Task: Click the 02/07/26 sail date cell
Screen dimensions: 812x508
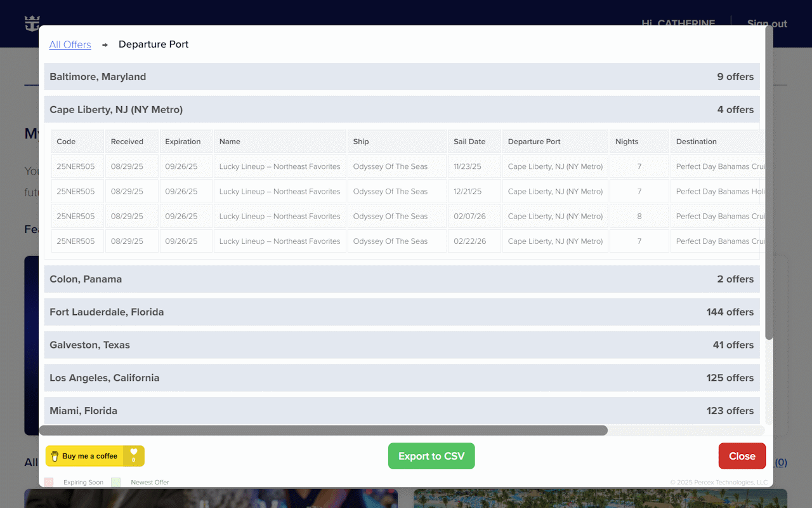Action: point(475,216)
